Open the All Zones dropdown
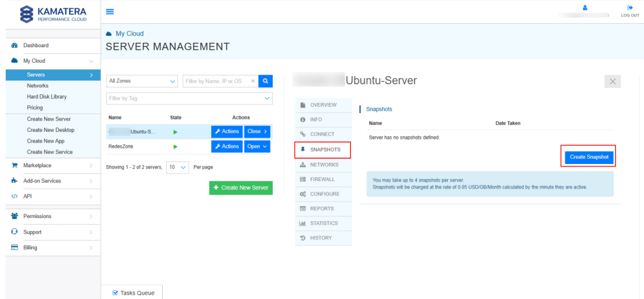This screenshot has width=644, height=299. tap(142, 81)
